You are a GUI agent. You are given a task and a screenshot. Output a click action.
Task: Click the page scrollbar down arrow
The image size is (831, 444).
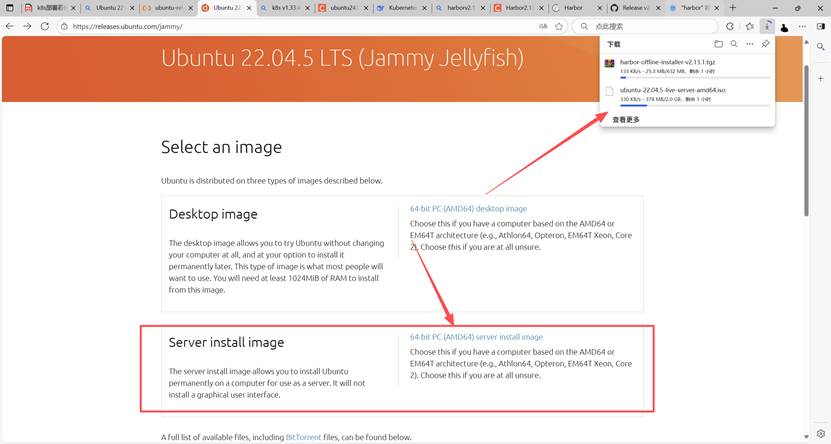pos(807,437)
